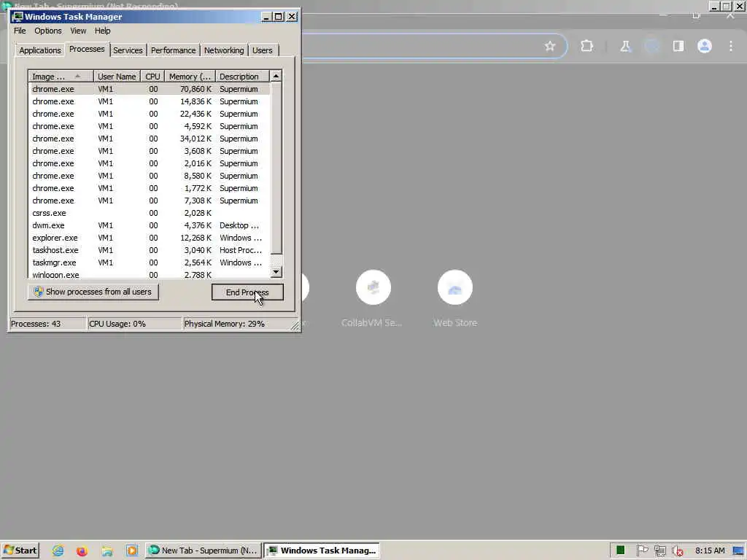
Task: Open the Action Center flag tray icon
Action: (642, 551)
